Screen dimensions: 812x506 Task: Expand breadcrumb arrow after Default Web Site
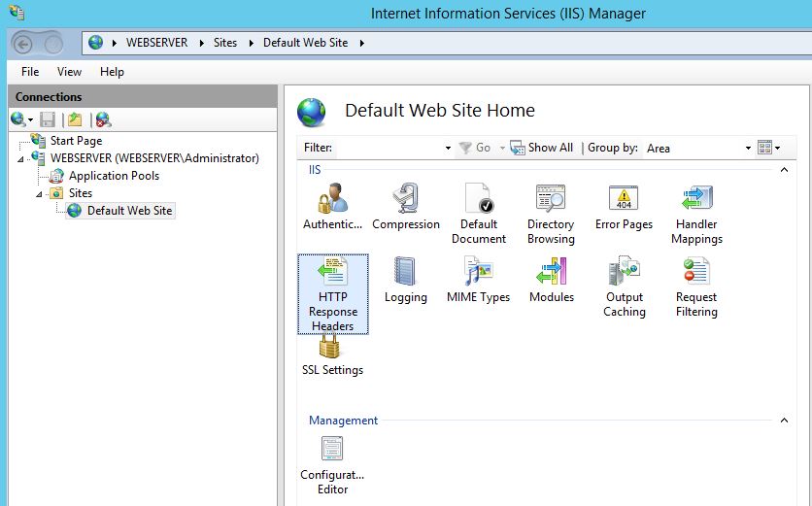(362, 43)
